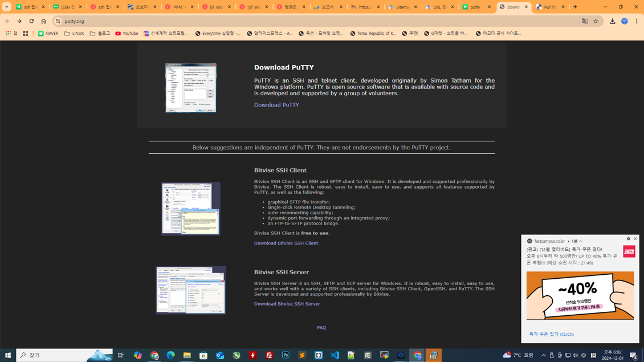
Task: Switch to the rightmost PuTTY tab
Action: [x=551, y=7]
